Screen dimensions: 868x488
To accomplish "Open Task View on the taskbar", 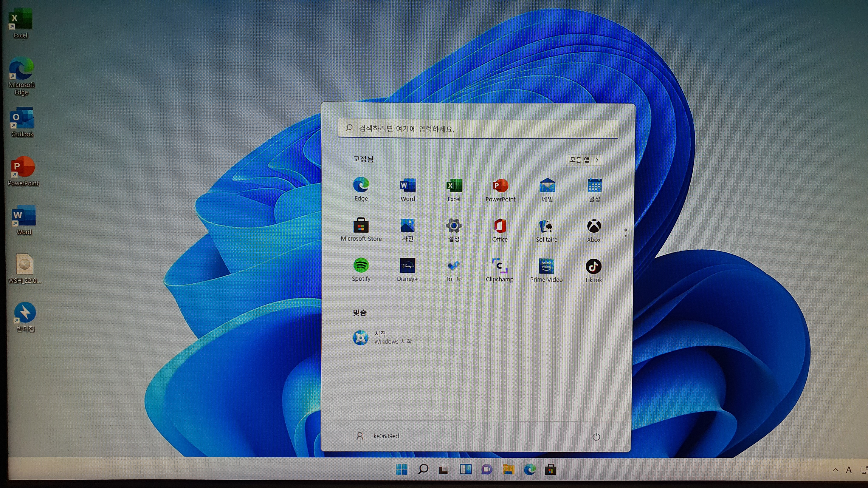I will 443,469.
